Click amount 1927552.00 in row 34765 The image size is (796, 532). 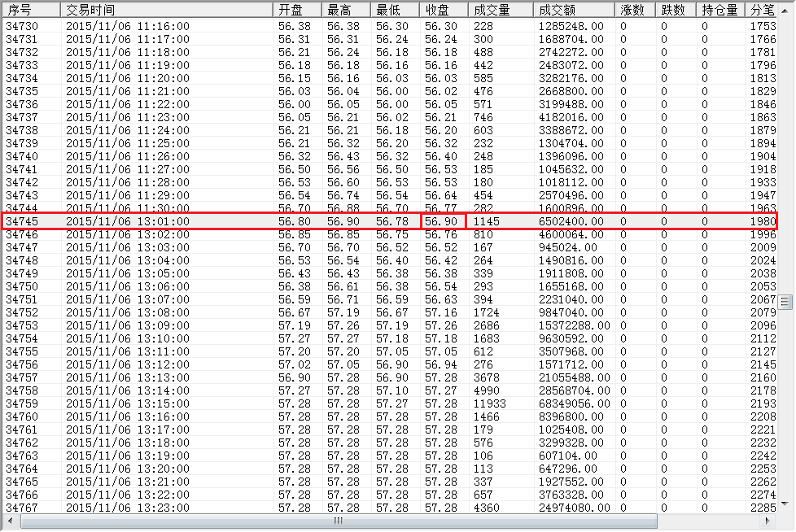(x=571, y=482)
